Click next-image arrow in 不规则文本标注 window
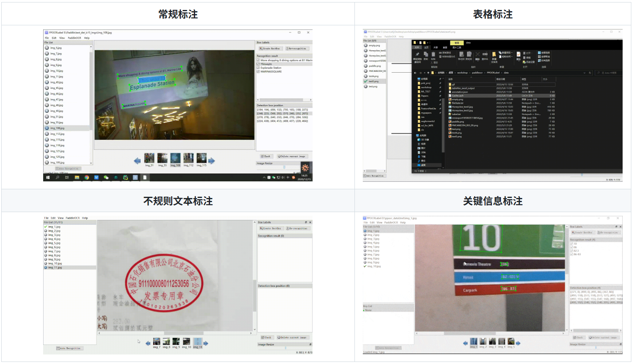633x364 pixels. pyautogui.click(x=205, y=343)
